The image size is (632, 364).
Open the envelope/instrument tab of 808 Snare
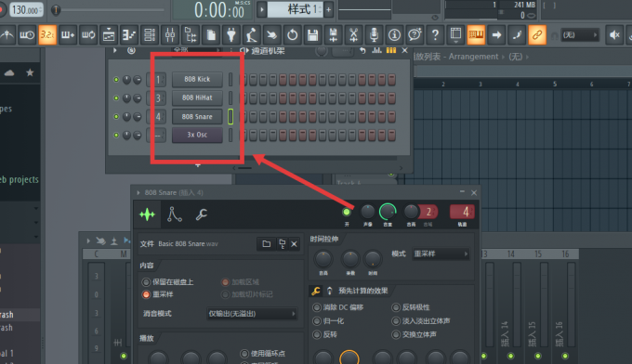[x=174, y=214]
